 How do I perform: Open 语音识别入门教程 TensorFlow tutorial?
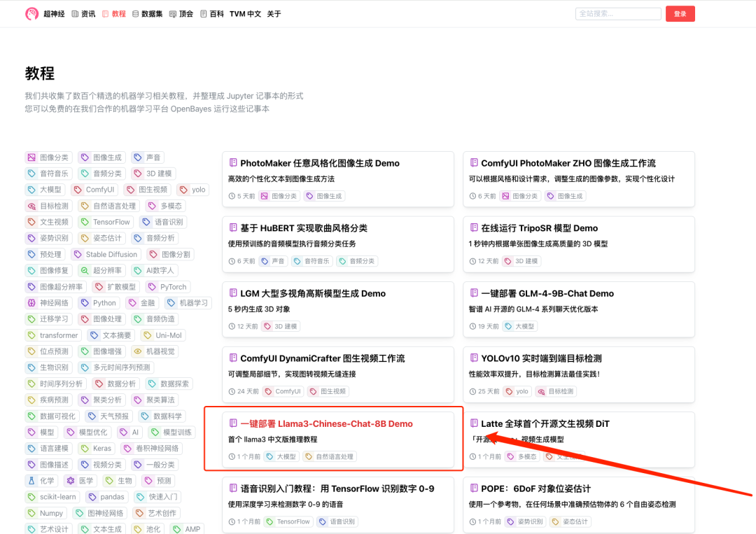click(337, 489)
